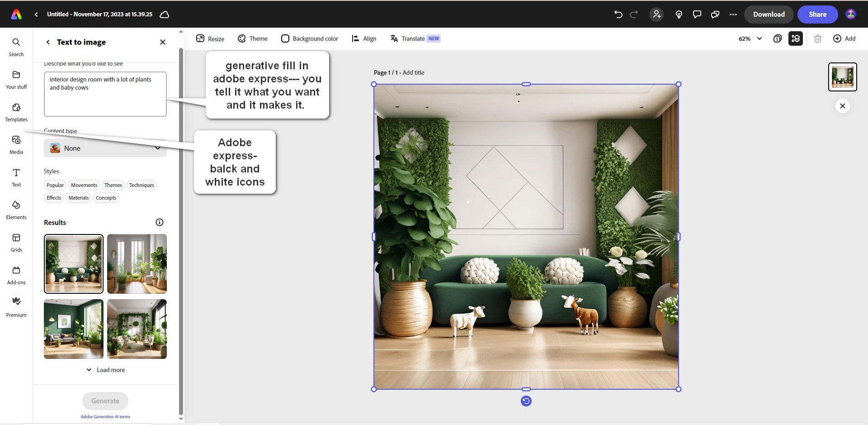Open the Align options
This screenshot has height=425, width=868.
(x=364, y=38)
